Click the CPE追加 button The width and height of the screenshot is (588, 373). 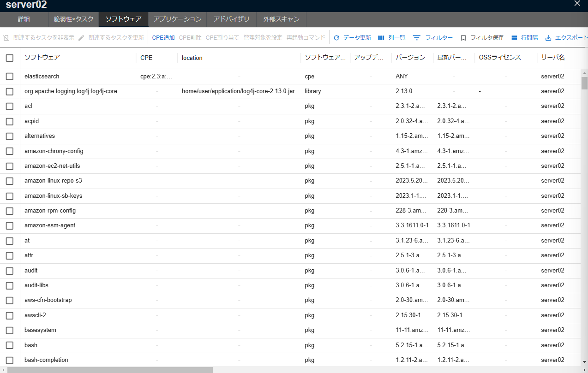point(163,38)
